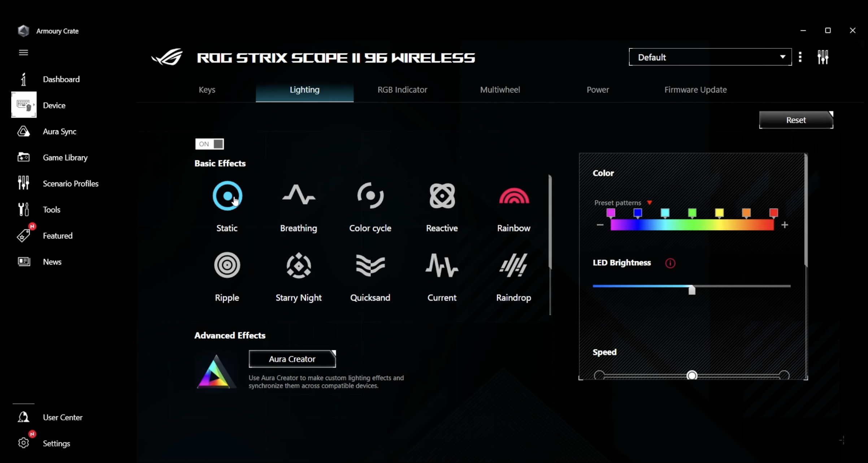This screenshot has height=463, width=868.
Task: Click the Color panel scrollbar
Action: pos(806,210)
